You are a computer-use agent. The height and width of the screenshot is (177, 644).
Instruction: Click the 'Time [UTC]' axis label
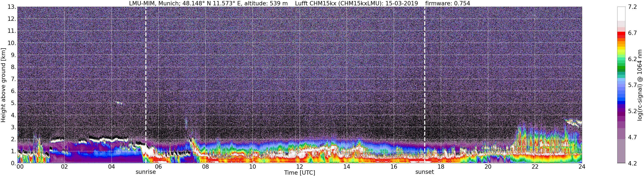[x=299, y=173]
